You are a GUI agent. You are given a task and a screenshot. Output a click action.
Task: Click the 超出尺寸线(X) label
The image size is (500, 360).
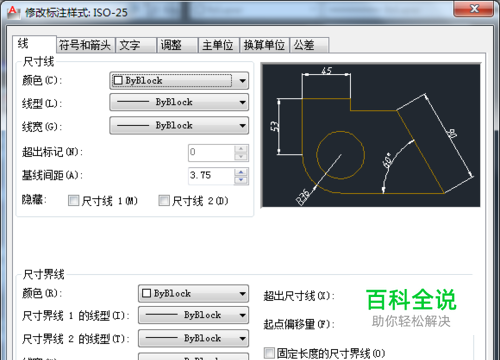(299, 296)
